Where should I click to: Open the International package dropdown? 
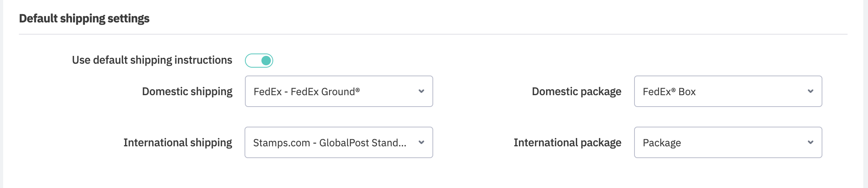coord(728,142)
